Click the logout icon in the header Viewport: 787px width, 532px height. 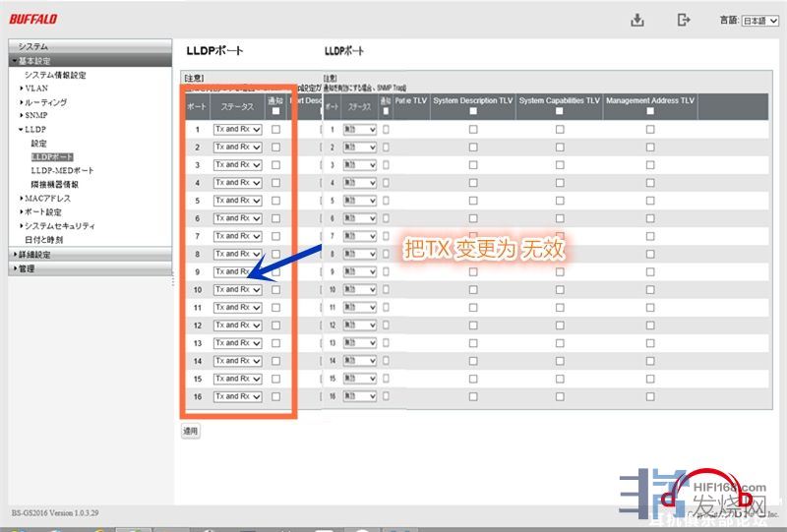coord(684,21)
